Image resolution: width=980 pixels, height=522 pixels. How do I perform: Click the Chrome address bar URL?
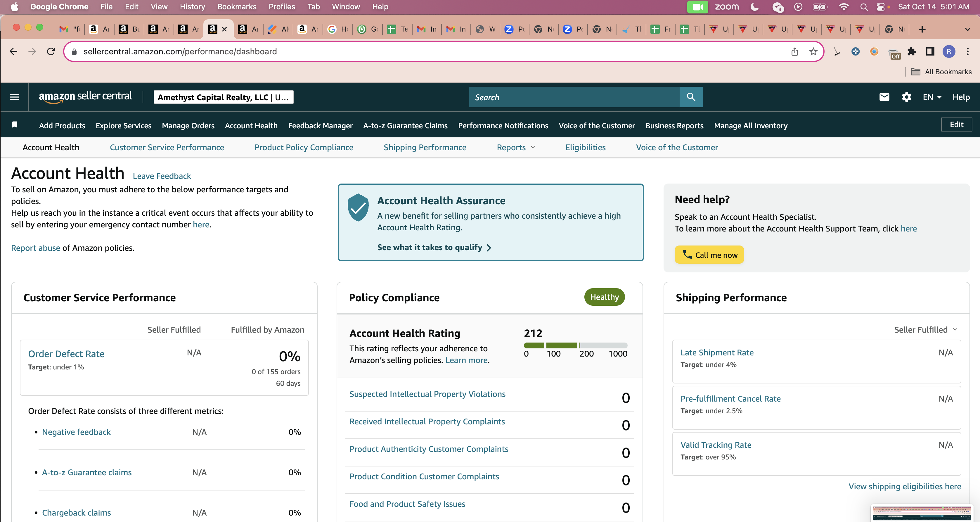click(180, 51)
